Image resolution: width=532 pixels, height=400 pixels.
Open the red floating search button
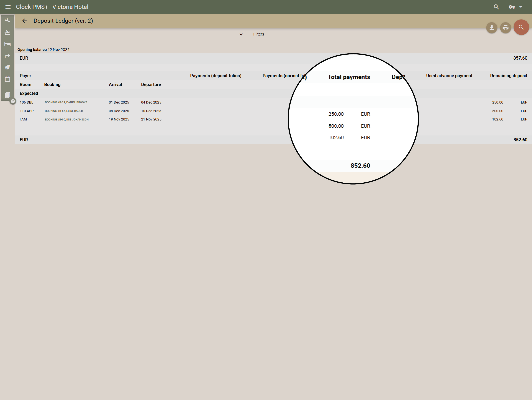pos(521,27)
